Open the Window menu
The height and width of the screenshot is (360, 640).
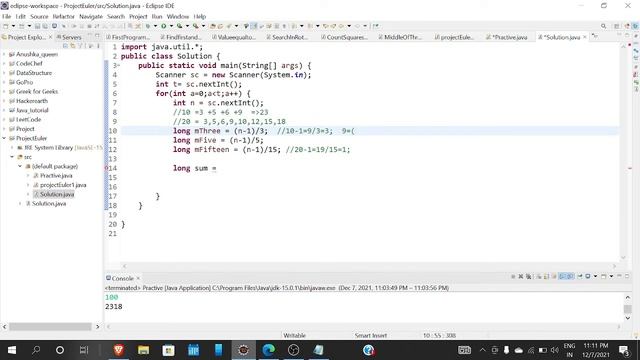pos(178,16)
